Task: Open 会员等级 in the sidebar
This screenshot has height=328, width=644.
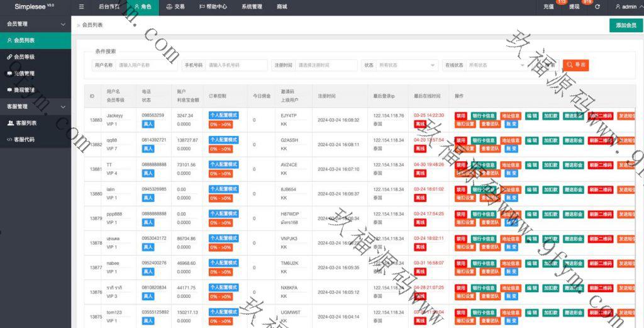Action: tap(24, 57)
